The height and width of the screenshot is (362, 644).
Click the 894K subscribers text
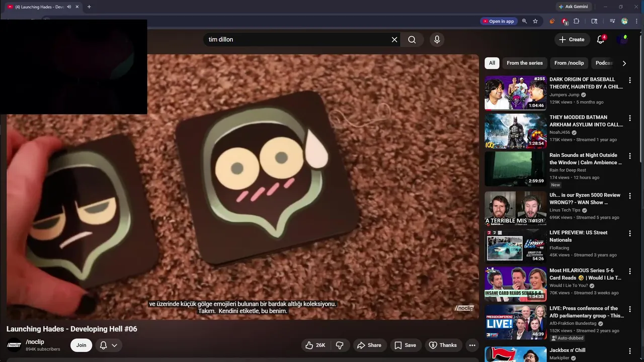pos(43,349)
